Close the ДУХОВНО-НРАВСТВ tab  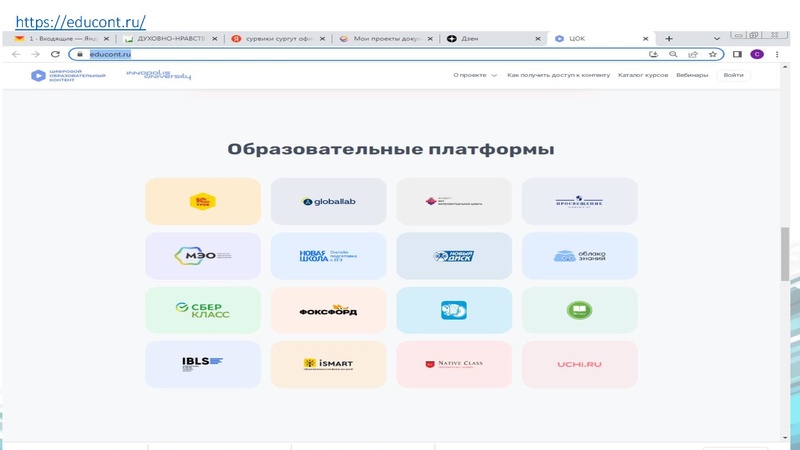(x=214, y=39)
